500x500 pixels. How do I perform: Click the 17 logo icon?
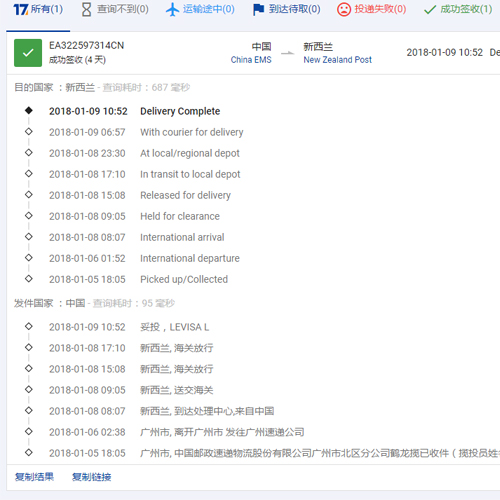[x=20, y=9]
